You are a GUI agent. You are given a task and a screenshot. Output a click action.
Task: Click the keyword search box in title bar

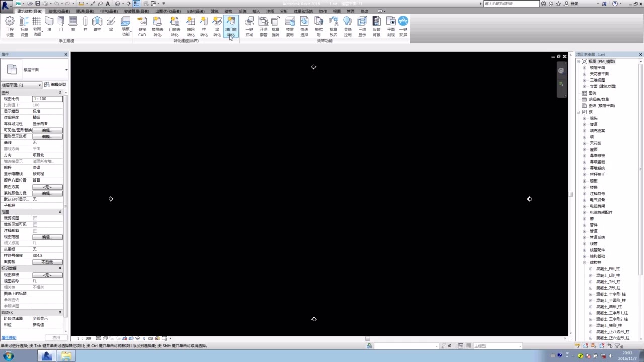click(x=511, y=4)
